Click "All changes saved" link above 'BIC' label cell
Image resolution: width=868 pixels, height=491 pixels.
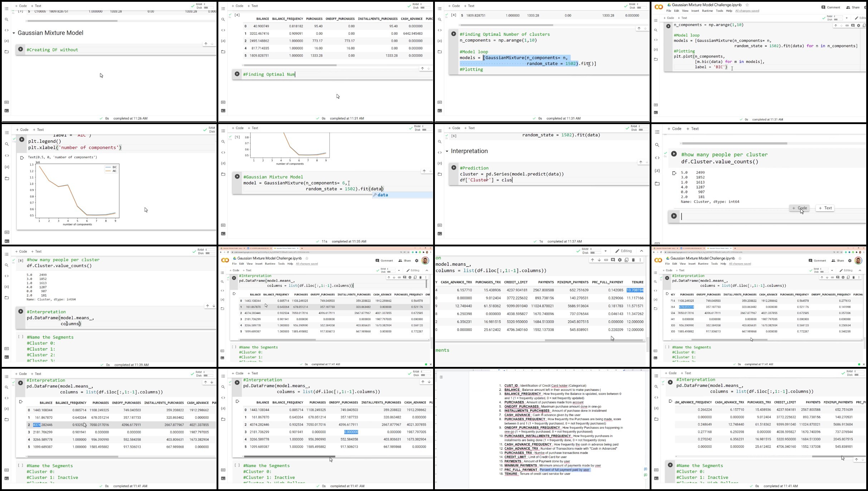click(747, 11)
